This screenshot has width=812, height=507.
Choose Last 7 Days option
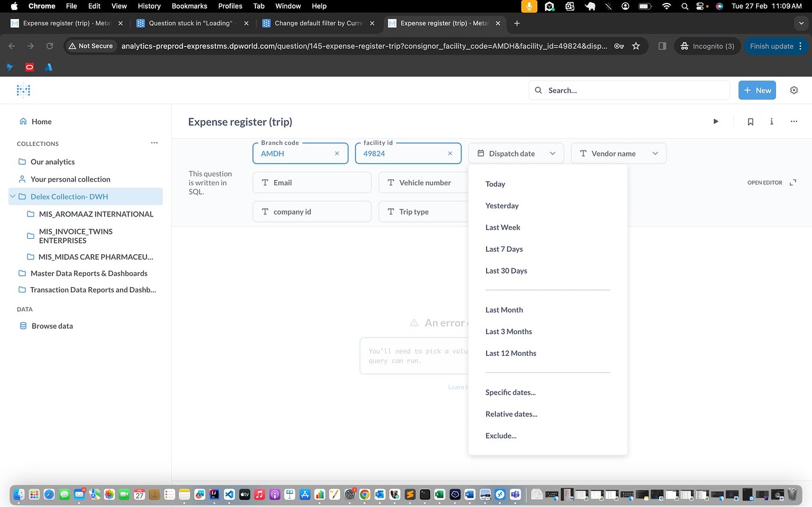(x=504, y=249)
